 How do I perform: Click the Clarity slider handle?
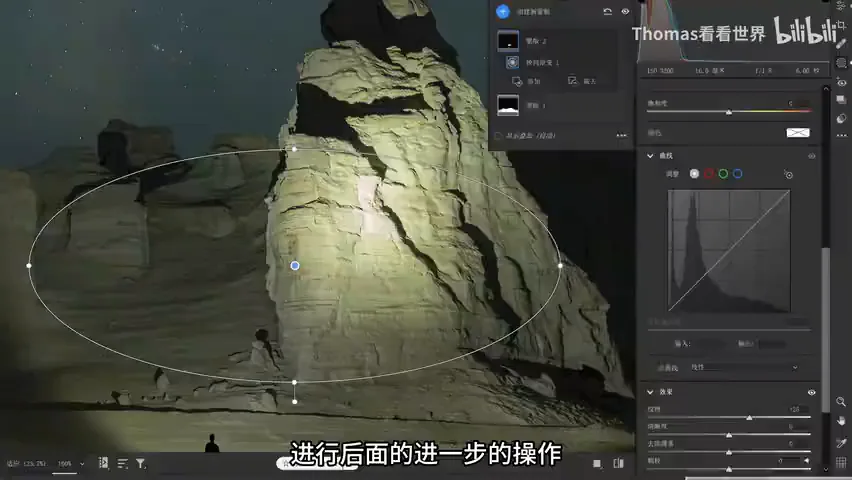pyautogui.click(x=729, y=435)
